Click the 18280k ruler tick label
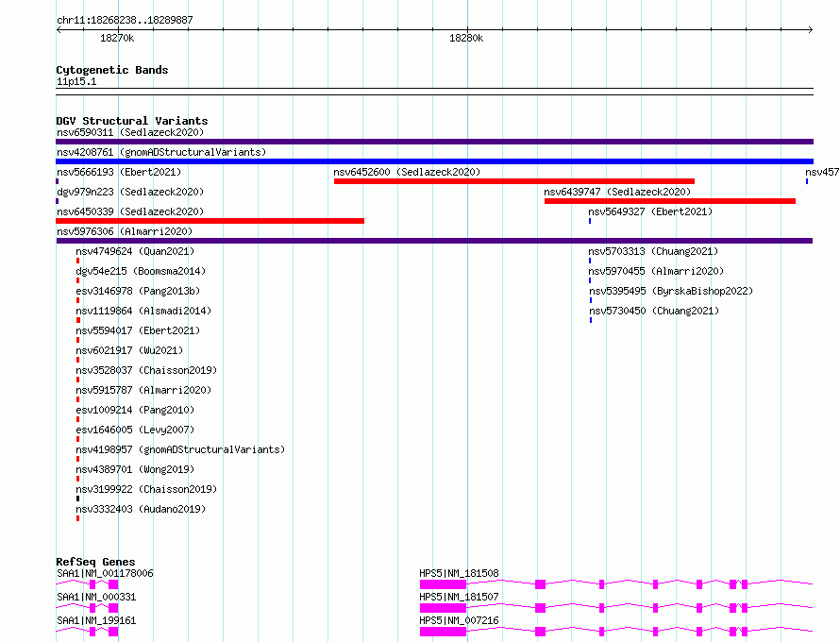 [x=466, y=38]
